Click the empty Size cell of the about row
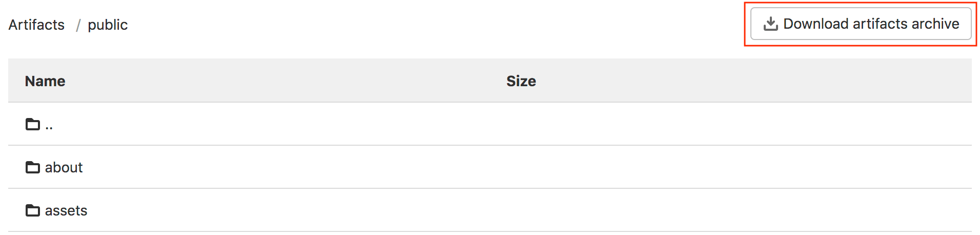This screenshot has height=235, width=980. pos(521,167)
